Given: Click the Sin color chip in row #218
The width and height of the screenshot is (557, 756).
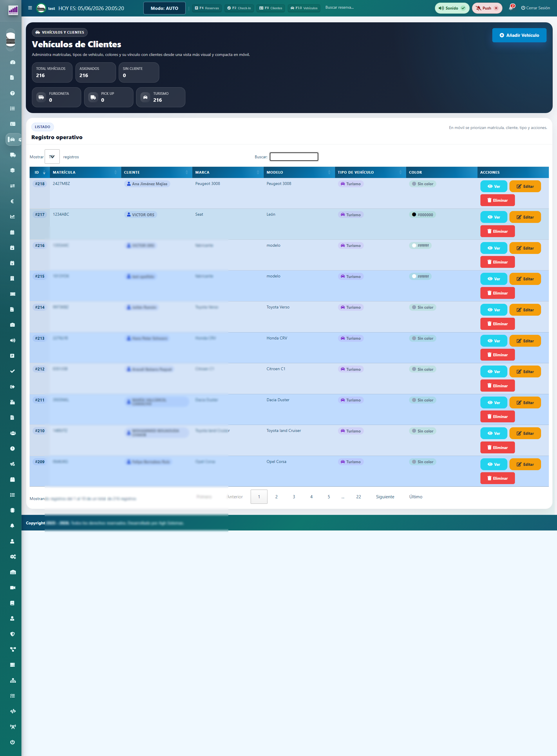Looking at the screenshot, I should click(422, 184).
